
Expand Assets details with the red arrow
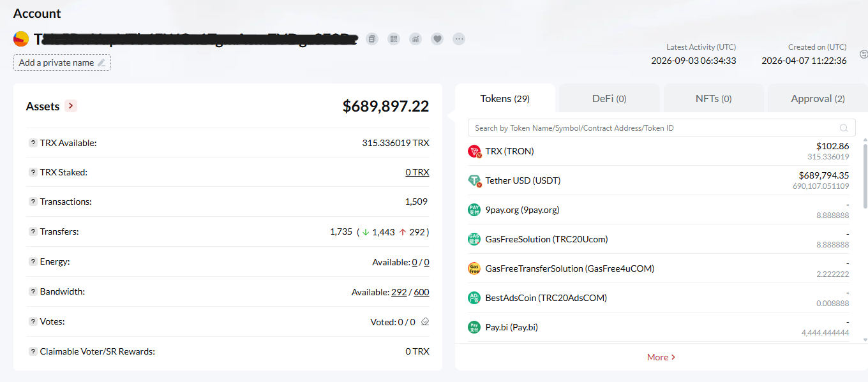pyautogui.click(x=71, y=106)
